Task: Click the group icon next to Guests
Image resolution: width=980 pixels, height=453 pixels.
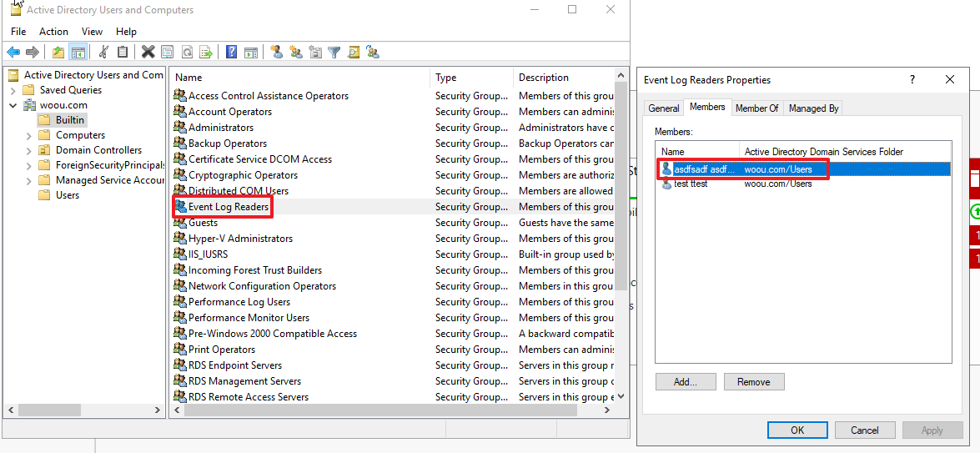Action: [x=180, y=223]
